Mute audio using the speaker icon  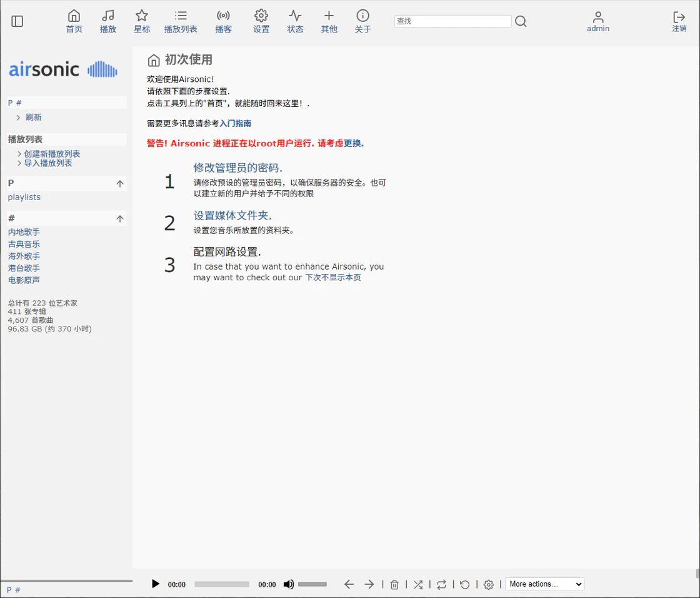(288, 584)
